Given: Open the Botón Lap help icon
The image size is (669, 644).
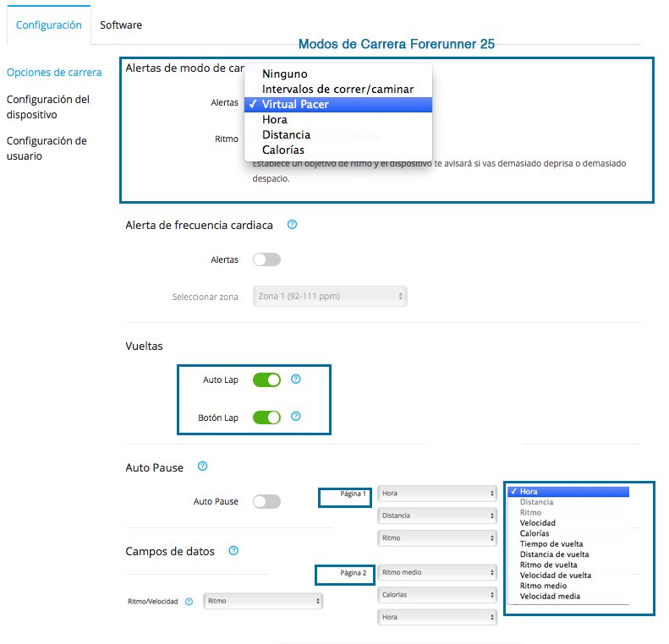Looking at the screenshot, I should coord(296,417).
